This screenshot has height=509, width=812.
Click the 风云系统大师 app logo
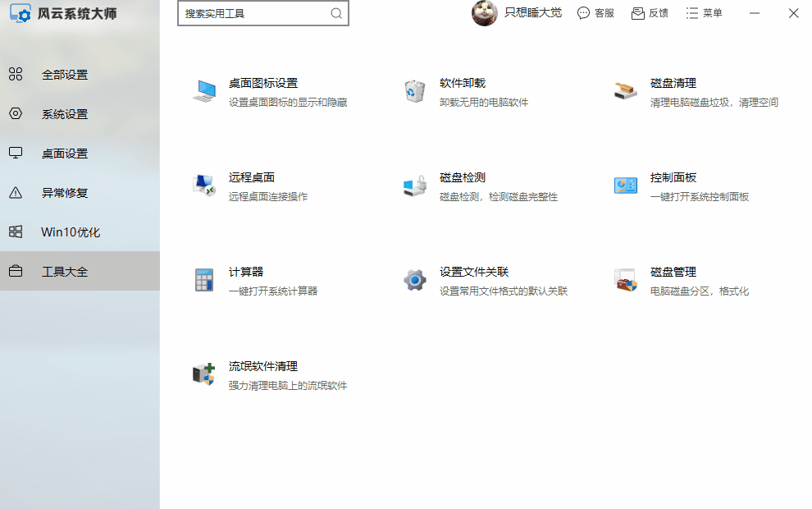21,13
